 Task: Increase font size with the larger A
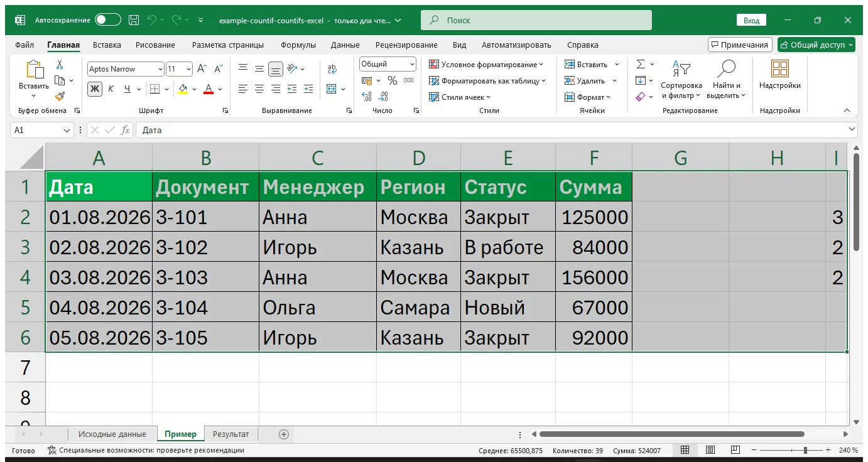pos(202,69)
